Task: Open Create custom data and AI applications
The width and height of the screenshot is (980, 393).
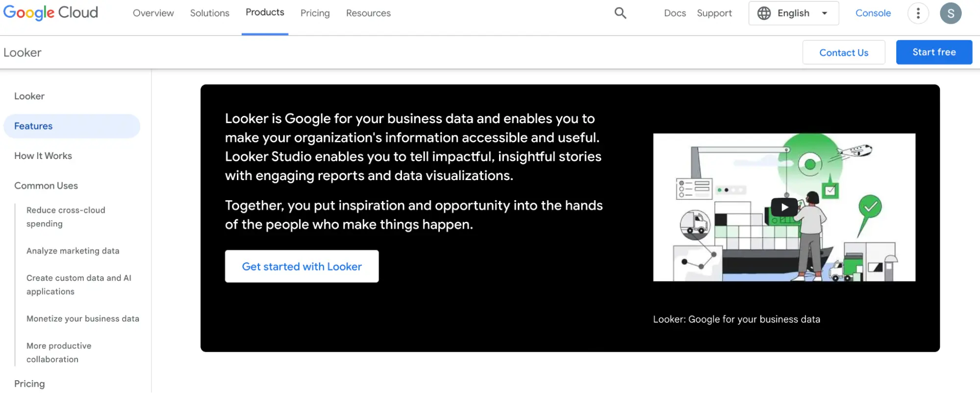Action: point(78,285)
